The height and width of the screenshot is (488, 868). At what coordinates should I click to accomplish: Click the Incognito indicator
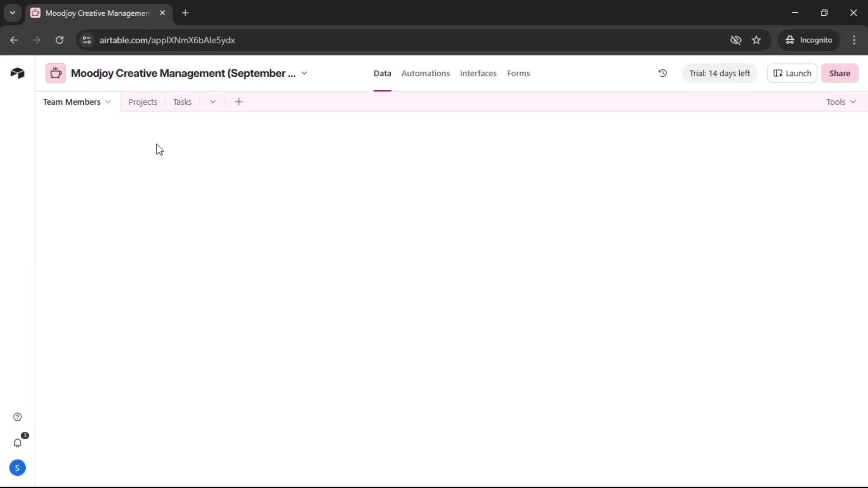[809, 40]
